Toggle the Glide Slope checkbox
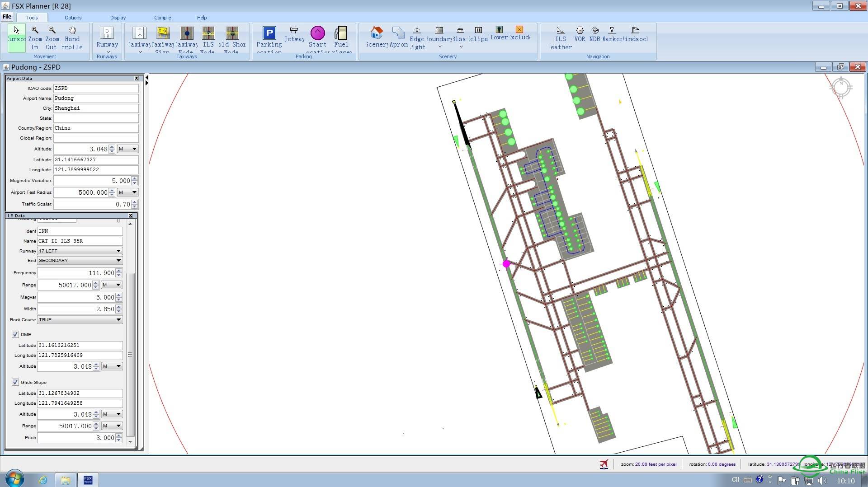The width and height of the screenshot is (868, 487). pos(15,382)
